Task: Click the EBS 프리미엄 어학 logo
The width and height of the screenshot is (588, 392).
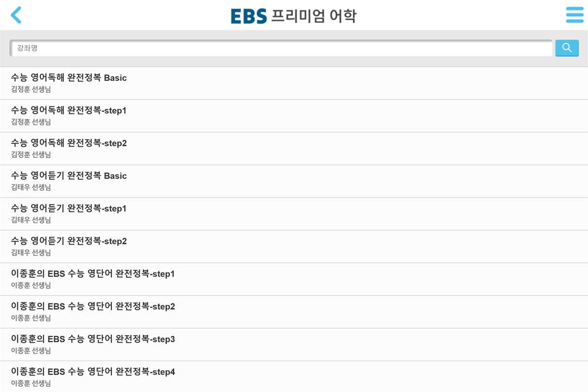Action: point(294,15)
